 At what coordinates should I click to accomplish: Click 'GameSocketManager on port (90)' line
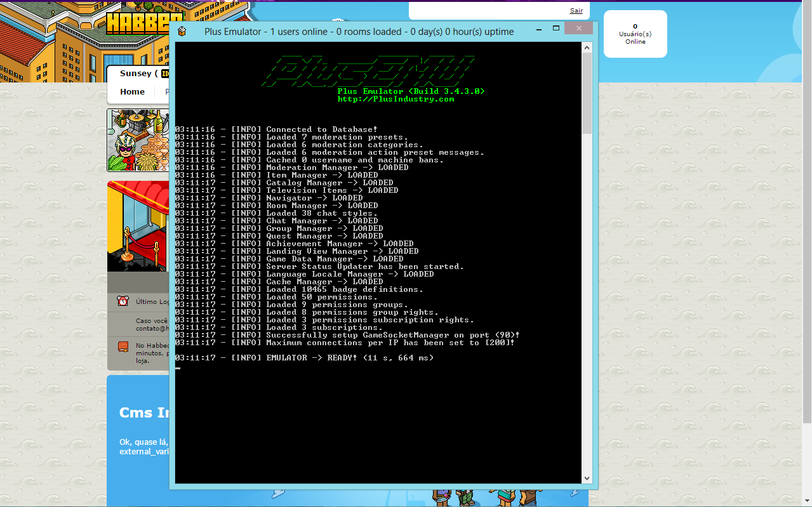coord(347,335)
